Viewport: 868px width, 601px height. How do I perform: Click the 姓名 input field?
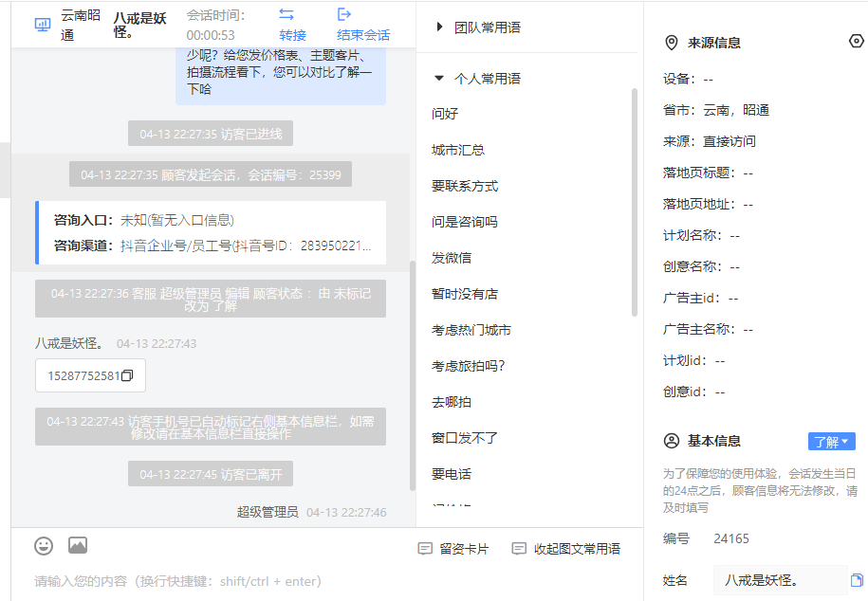pos(781,580)
